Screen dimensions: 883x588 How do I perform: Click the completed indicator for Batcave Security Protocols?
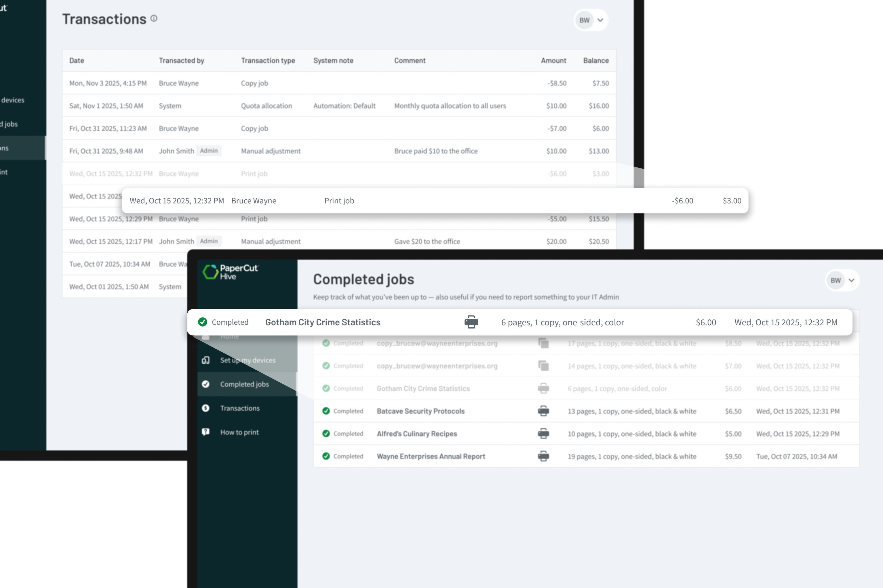(326, 411)
